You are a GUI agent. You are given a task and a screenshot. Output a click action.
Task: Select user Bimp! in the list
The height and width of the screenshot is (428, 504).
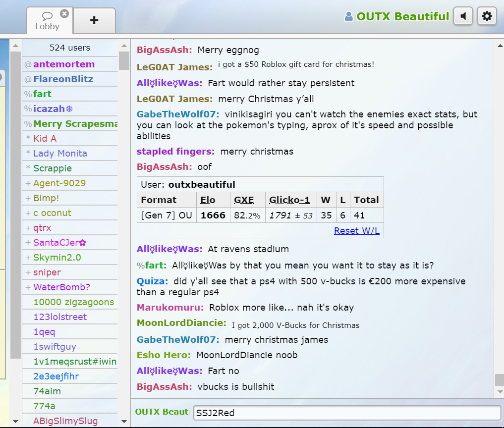click(70, 198)
